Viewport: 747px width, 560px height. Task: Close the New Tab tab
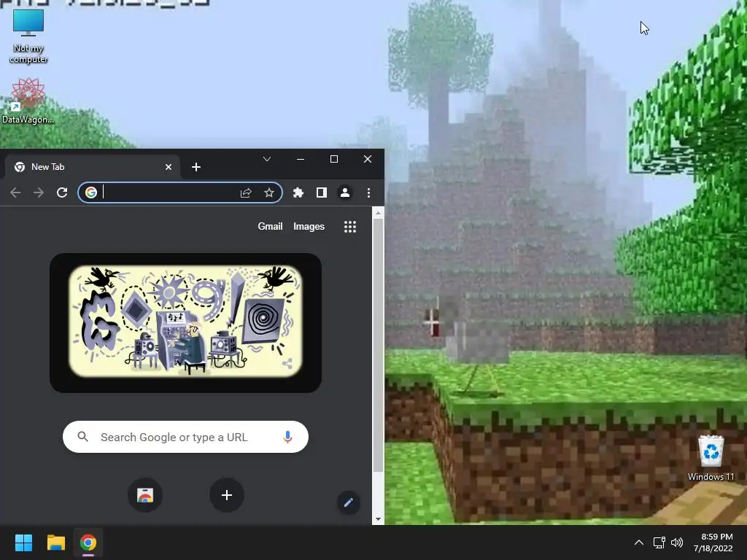click(x=169, y=167)
